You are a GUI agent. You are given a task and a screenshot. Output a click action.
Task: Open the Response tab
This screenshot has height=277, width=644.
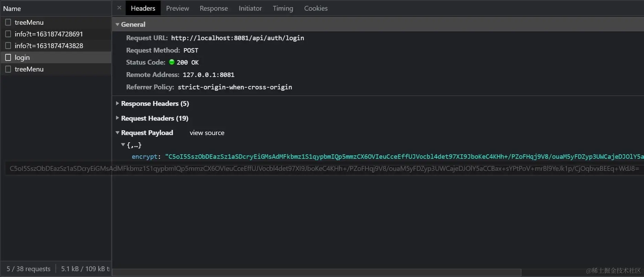click(x=214, y=8)
